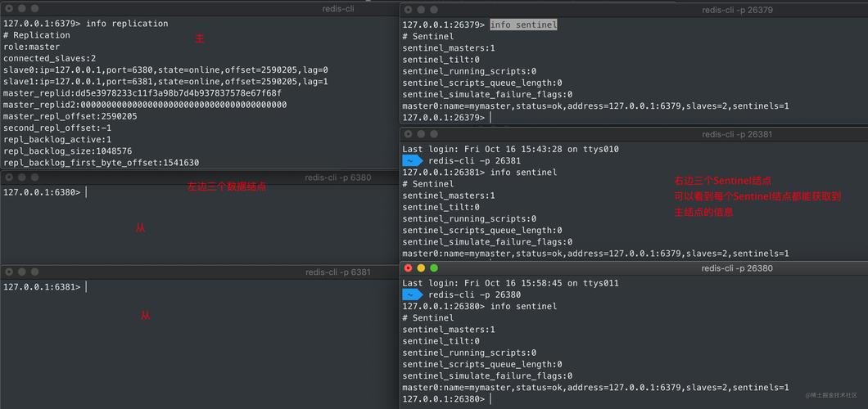
Task: Click the master_replid2 all-zeros line
Action: 145,105
